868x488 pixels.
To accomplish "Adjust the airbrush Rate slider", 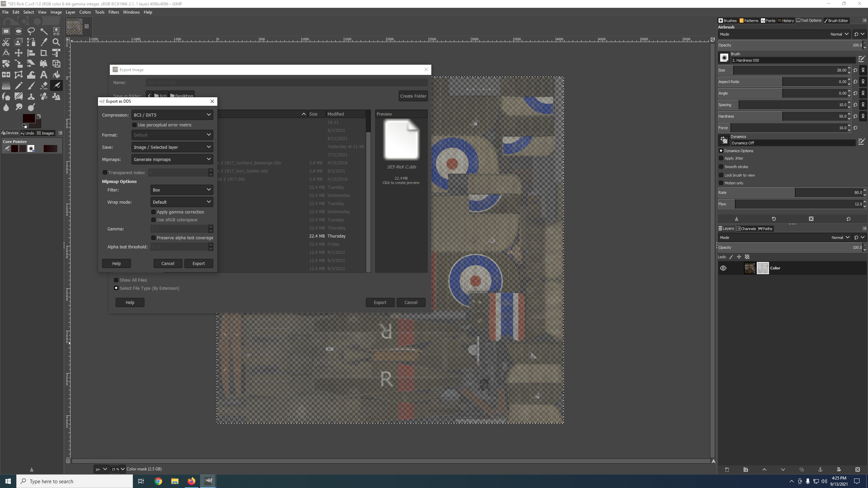I will [791, 192].
